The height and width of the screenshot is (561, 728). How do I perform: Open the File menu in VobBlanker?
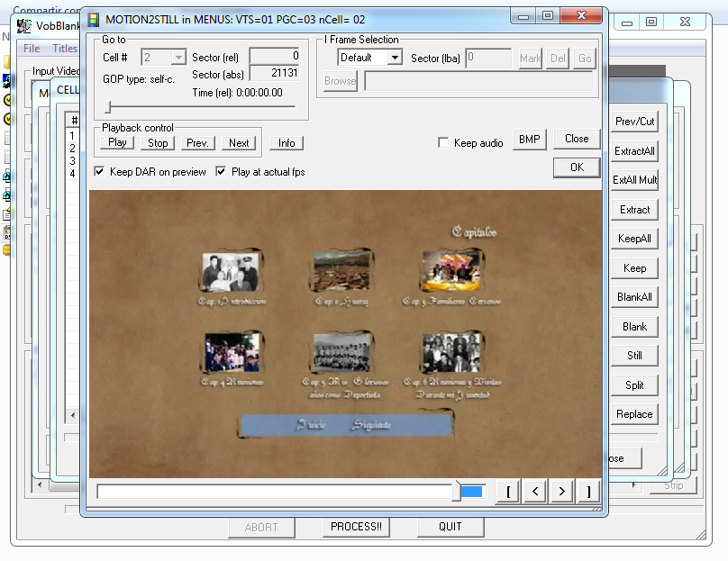click(32, 49)
